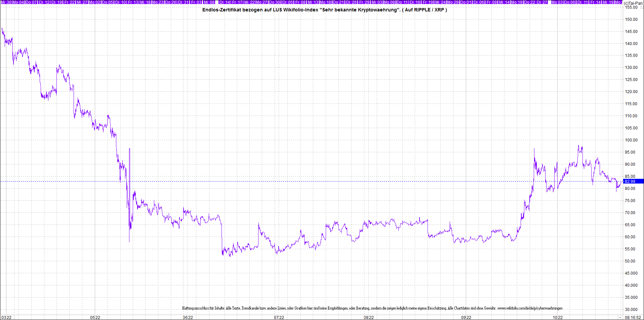
Task: Click the 55.00 price axis label
Action: click(630, 249)
